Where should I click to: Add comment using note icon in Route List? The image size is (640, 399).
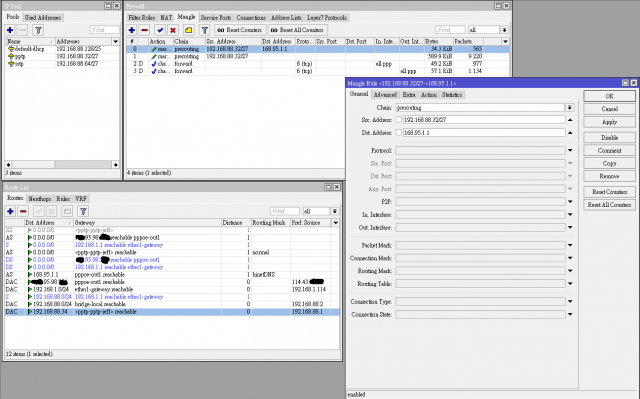tap(67, 211)
